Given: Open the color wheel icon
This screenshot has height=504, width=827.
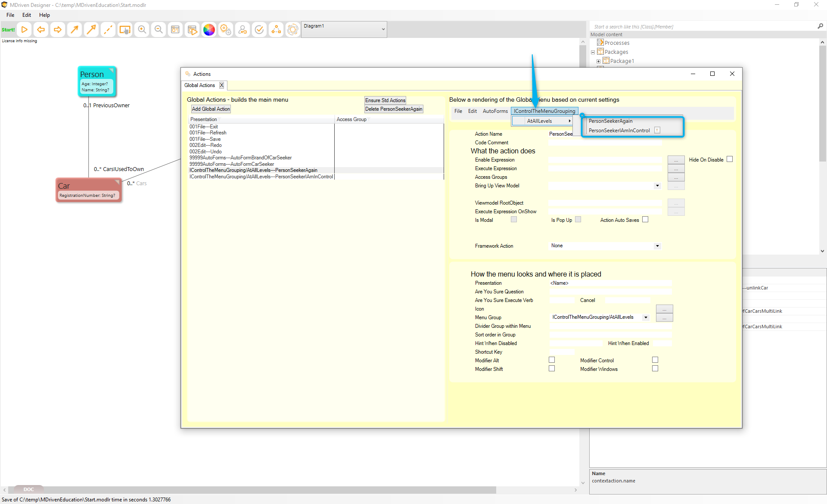Looking at the screenshot, I should [x=209, y=30].
